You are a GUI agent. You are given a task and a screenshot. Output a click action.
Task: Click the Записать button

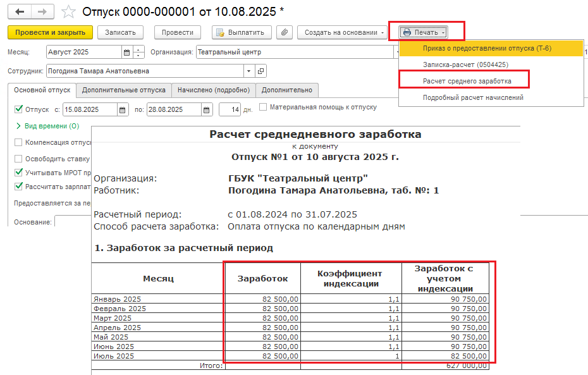pyautogui.click(x=120, y=32)
